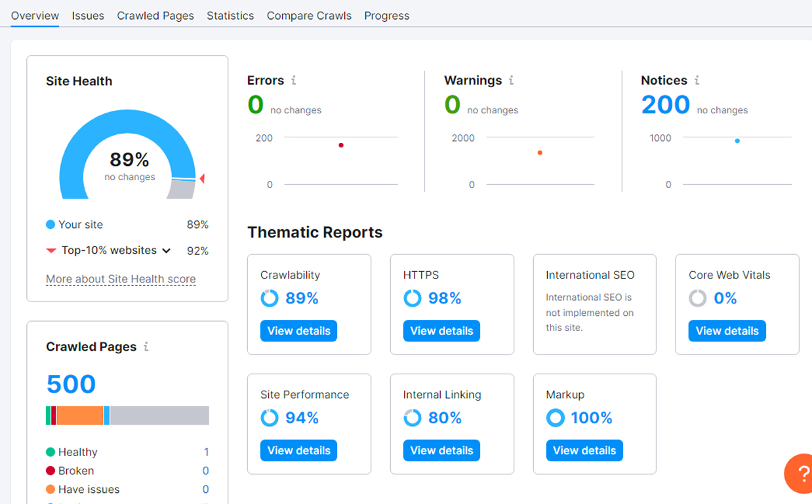Screen dimensions: 812x504
Task: Click the Healthy pages count number
Action: coord(206,452)
